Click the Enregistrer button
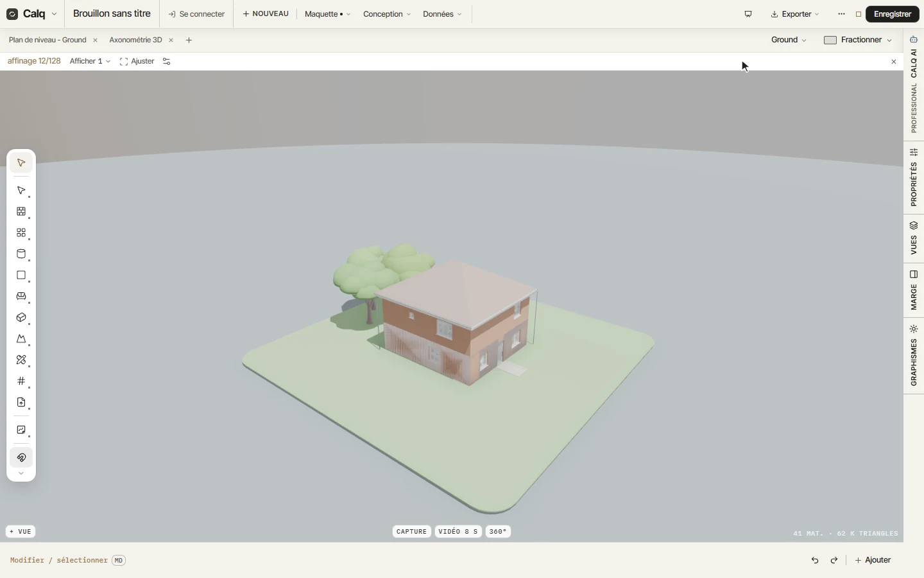This screenshot has height=578, width=924. click(x=893, y=14)
